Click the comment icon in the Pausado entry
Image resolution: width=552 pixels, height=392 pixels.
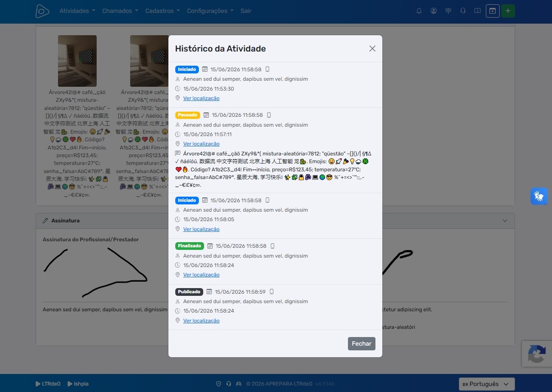(x=178, y=153)
